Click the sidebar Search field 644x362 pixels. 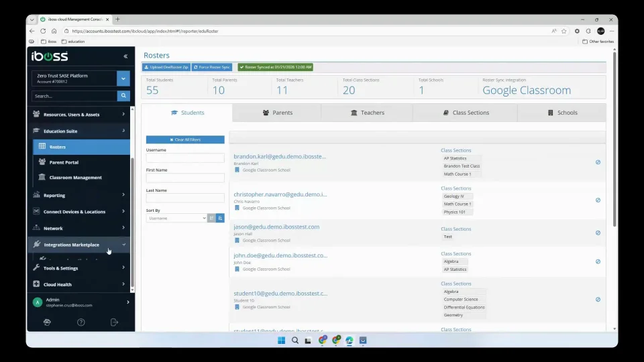(74, 96)
